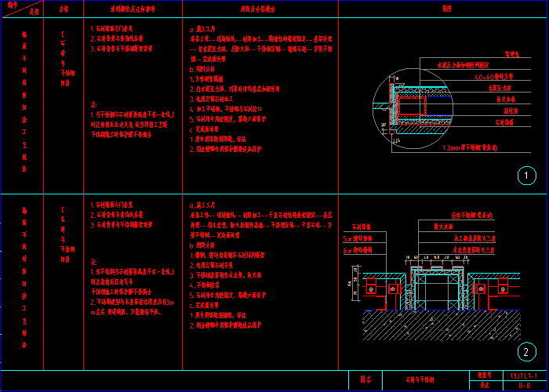Click the annotation starting with 6 in detail 2
The width and height of the screenshot is (549, 392).
click(x=358, y=250)
